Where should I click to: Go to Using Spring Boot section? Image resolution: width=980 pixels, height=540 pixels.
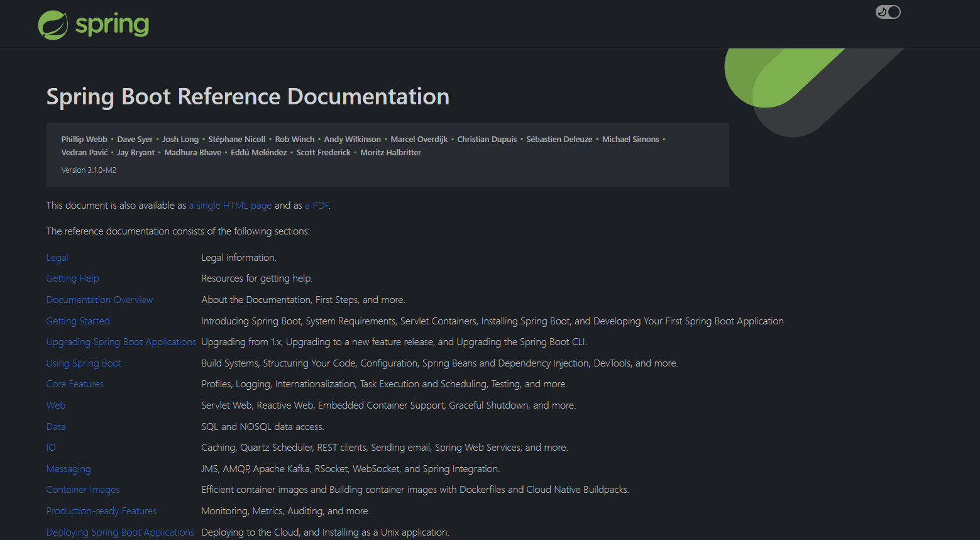point(84,363)
